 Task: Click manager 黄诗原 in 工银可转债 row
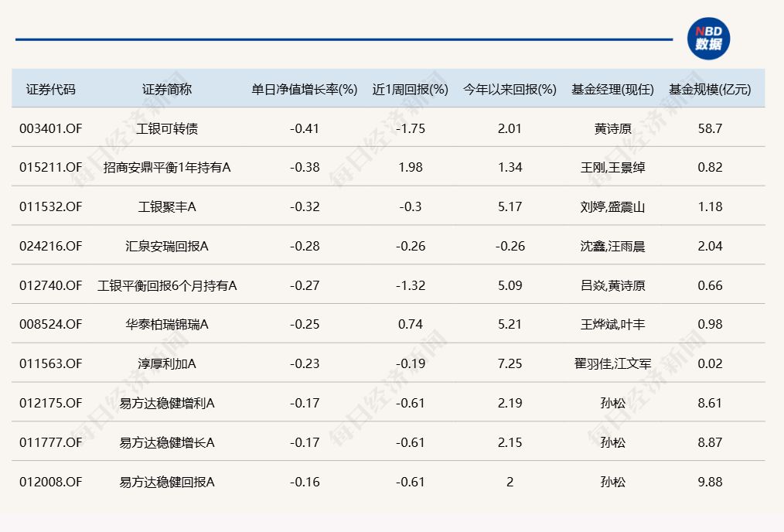tap(612, 128)
